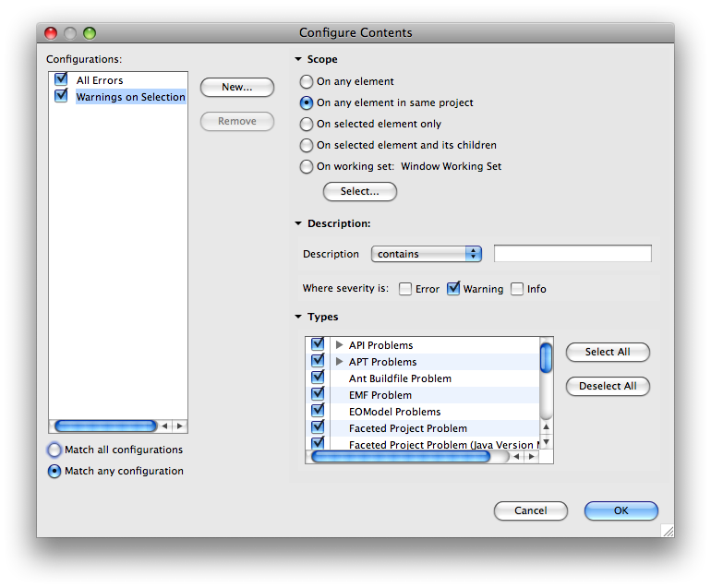Select the 'On any element' scope option
This screenshot has height=588, width=711.
pos(307,81)
